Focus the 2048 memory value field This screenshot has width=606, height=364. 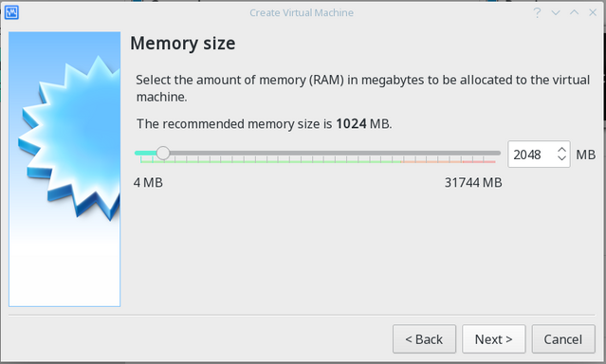tap(532, 155)
